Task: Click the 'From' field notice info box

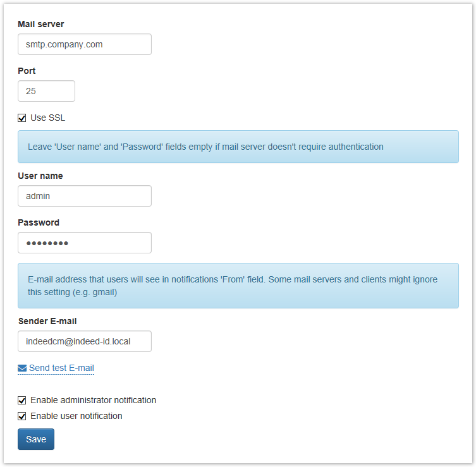Action: [x=238, y=286]
